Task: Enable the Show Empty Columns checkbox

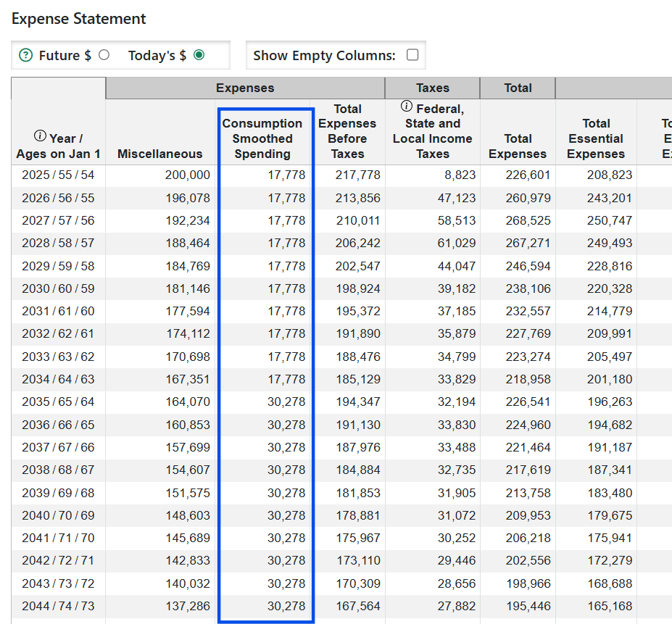Action: click(x=412, y=55)
